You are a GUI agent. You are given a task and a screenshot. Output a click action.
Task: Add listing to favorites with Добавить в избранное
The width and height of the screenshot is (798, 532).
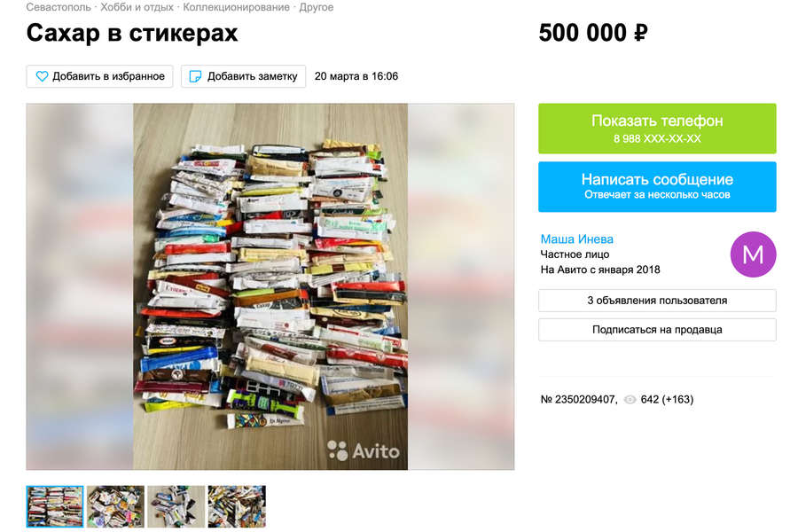pos(99,76)
